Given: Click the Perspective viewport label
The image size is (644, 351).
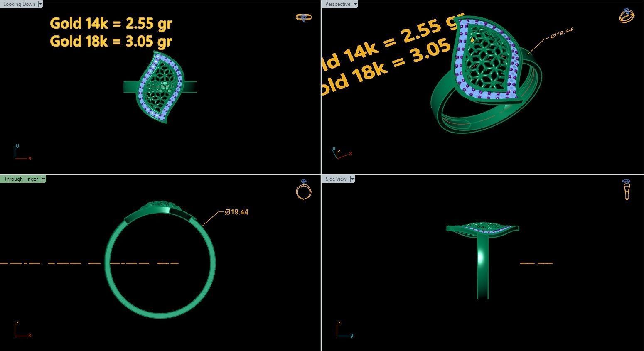Looking at the screenshot, I should point(338,4).
